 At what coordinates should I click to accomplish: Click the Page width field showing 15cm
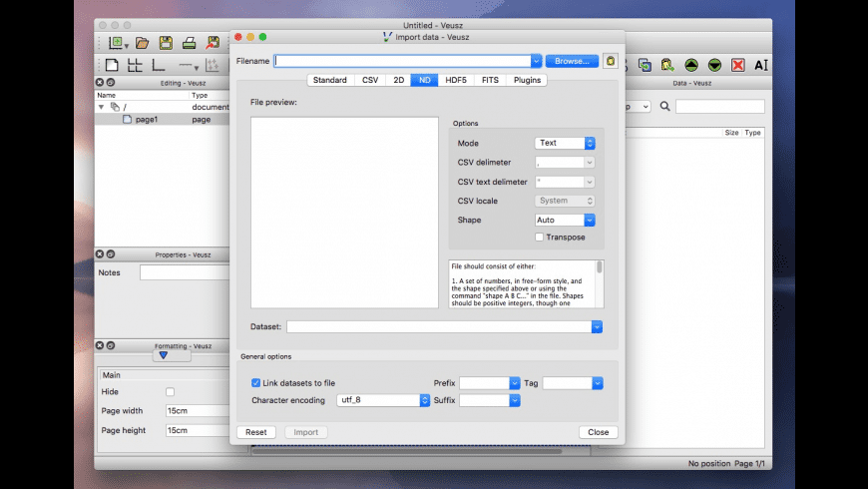[198, 411]
